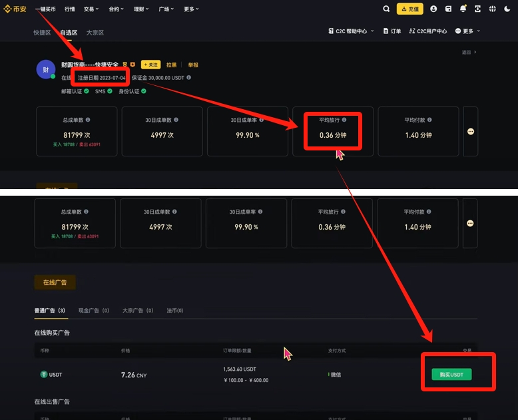Open the notifications bell icon

click(463, 9)
